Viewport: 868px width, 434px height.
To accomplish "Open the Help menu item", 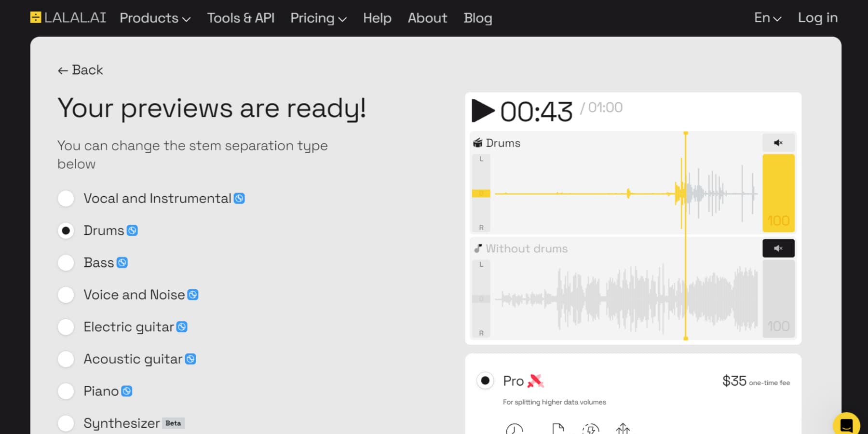I will [377, 18].
